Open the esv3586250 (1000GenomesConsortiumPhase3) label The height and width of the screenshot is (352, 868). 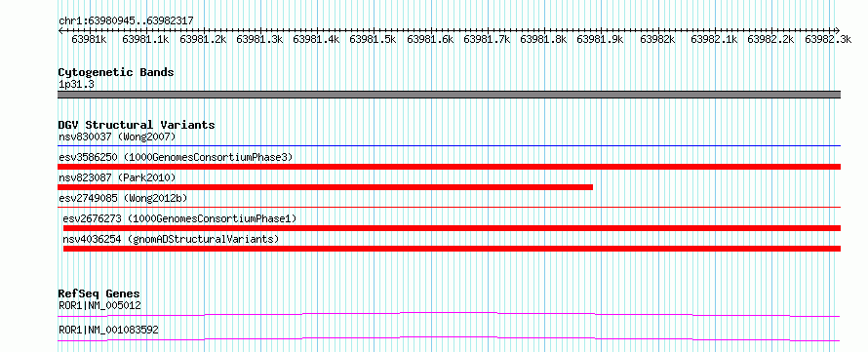point(176,157)
